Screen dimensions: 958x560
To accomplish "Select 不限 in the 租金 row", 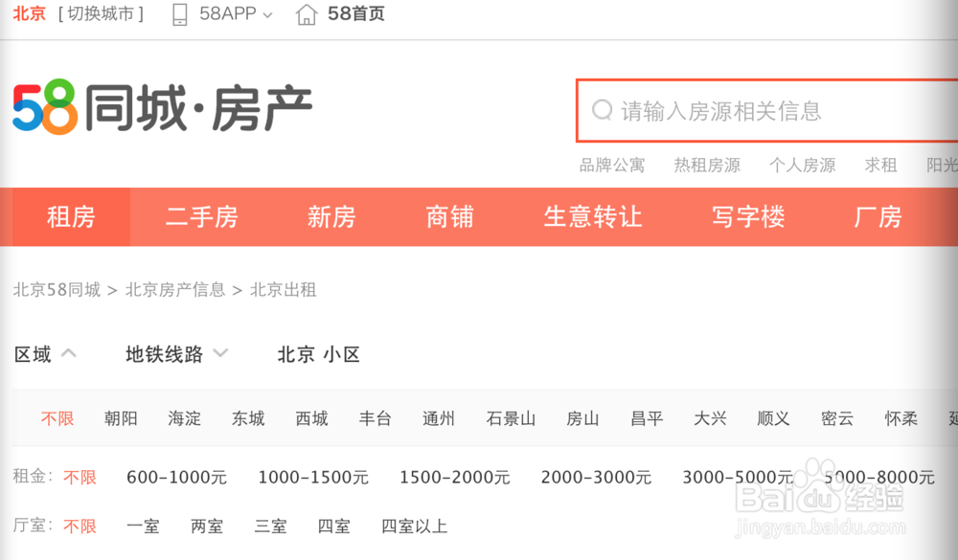I will pos(80,477).
